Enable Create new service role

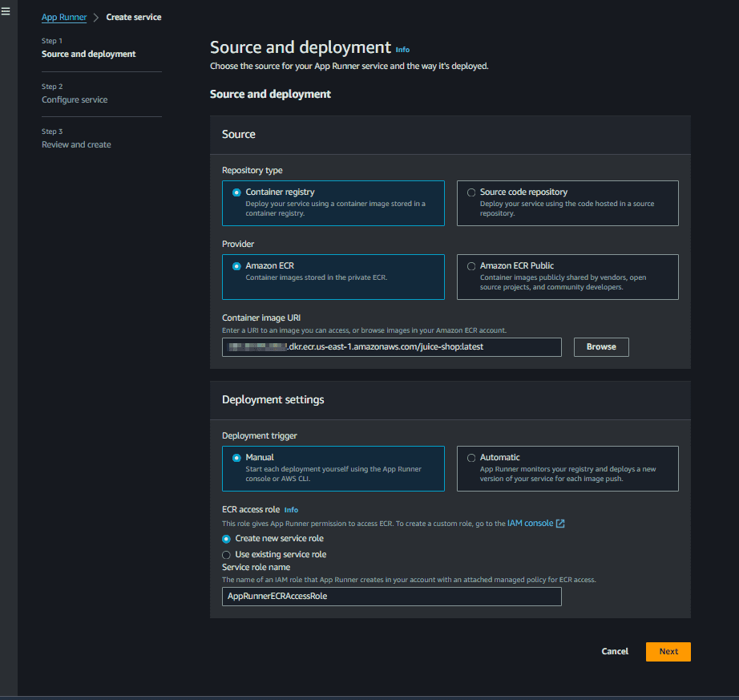pyautogui.click(x=226, y=539)
